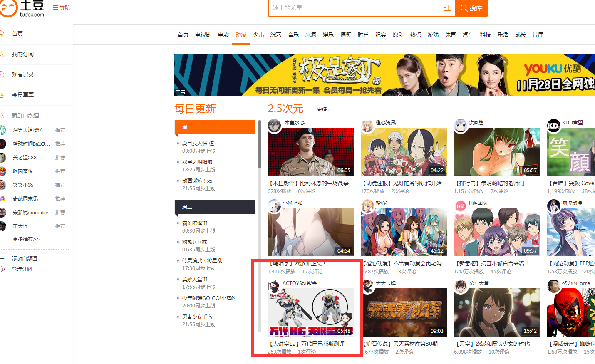Click 尕丶天堂 channel avatar
The image size is (595, 364).
(x=461, y=287)
